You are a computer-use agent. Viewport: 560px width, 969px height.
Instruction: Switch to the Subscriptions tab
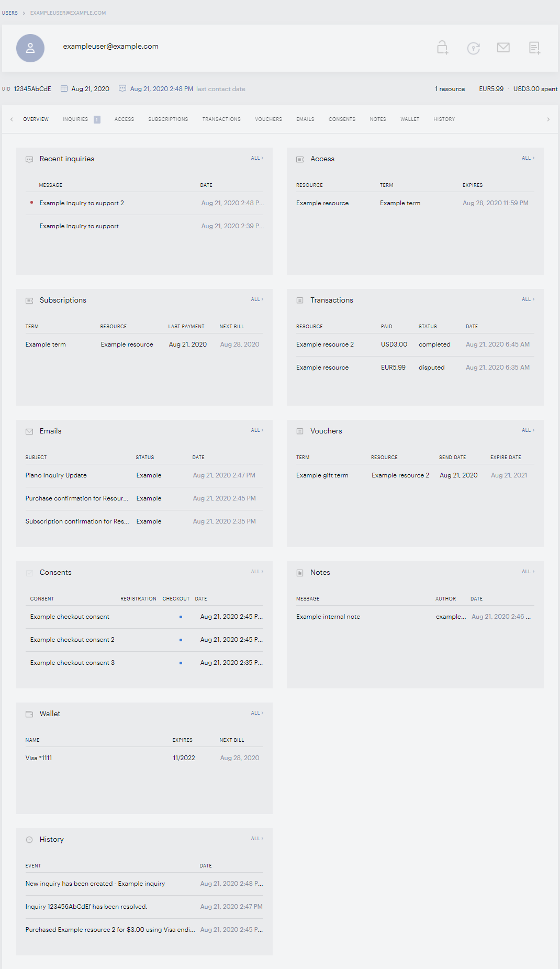click(168, 119)
